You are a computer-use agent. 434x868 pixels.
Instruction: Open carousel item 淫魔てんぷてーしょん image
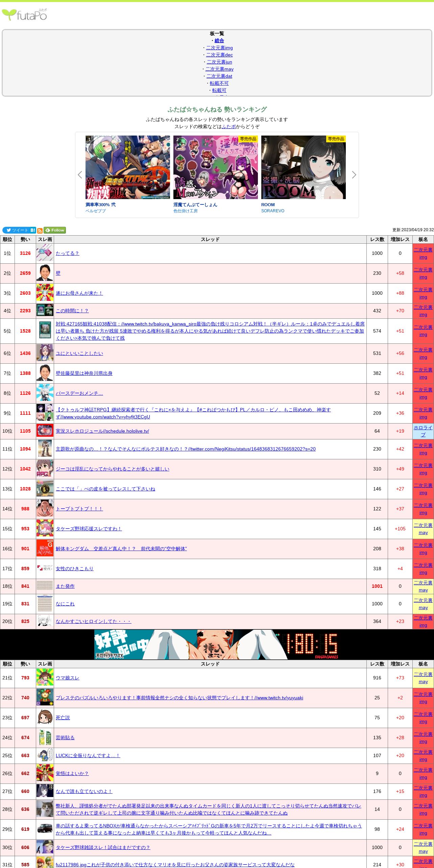tap(216, 167)
